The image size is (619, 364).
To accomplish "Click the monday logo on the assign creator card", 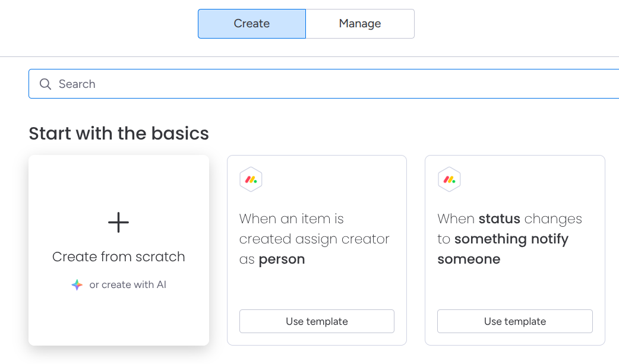I will pyautogui.click(x=251, y=180).
